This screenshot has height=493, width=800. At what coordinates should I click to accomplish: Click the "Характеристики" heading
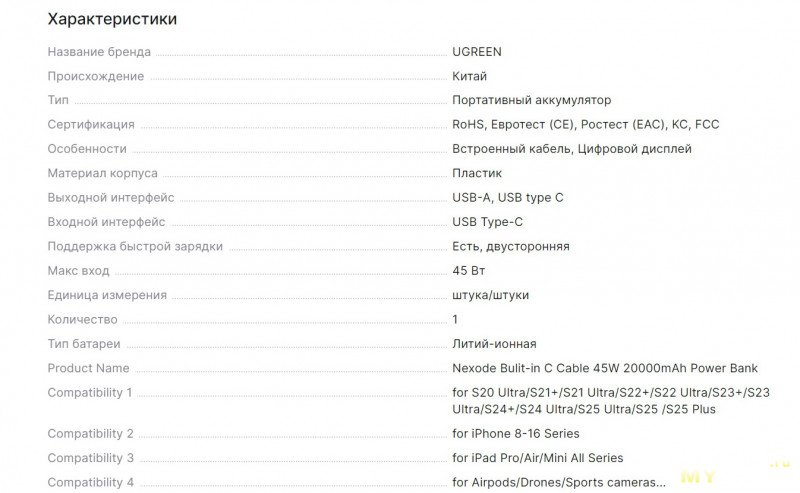[x=112, y=19]
